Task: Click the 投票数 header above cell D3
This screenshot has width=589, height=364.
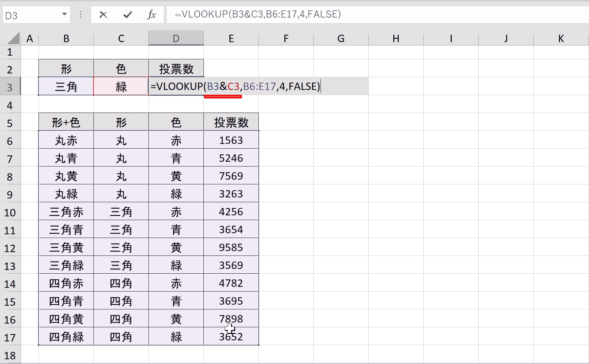Action: (x=176, y=69)
